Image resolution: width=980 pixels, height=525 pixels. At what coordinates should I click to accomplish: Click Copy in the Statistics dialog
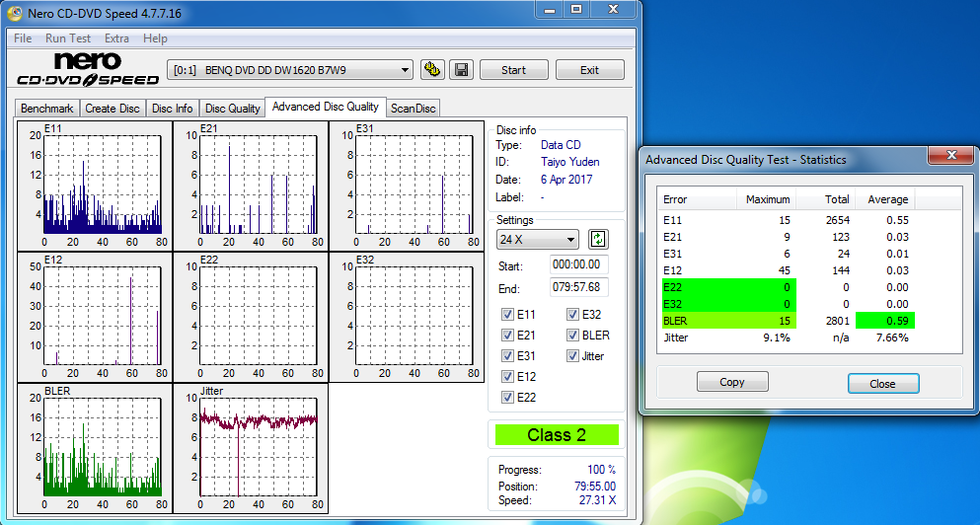point(732,382)
